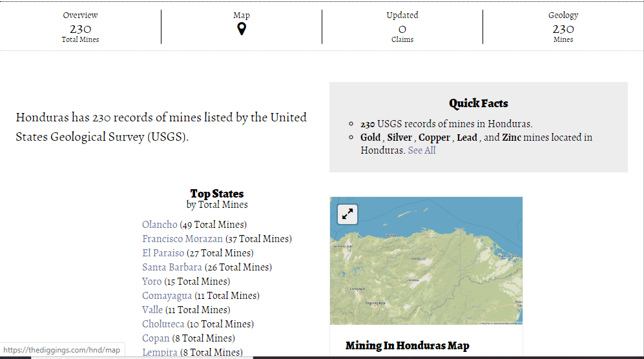Open the Overview 230 Total Mines tab
The image size is (644, 359).
(81, 27)
